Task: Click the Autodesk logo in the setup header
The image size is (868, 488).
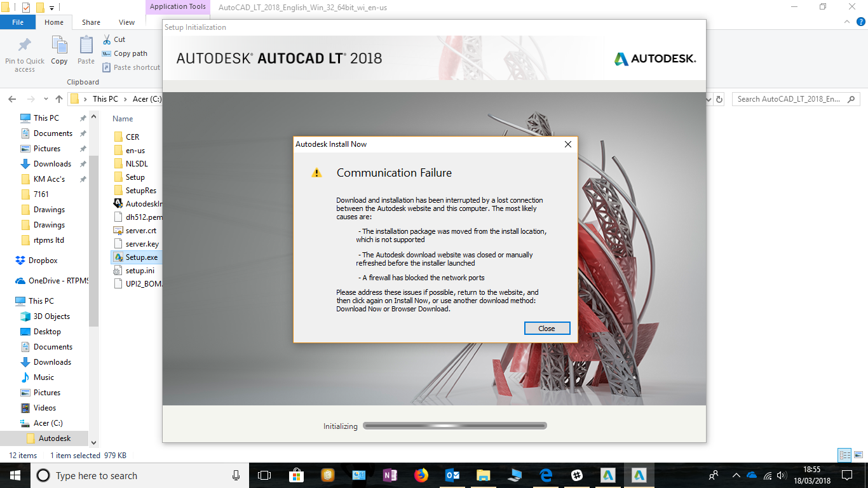Action: [x=655, y=58]
